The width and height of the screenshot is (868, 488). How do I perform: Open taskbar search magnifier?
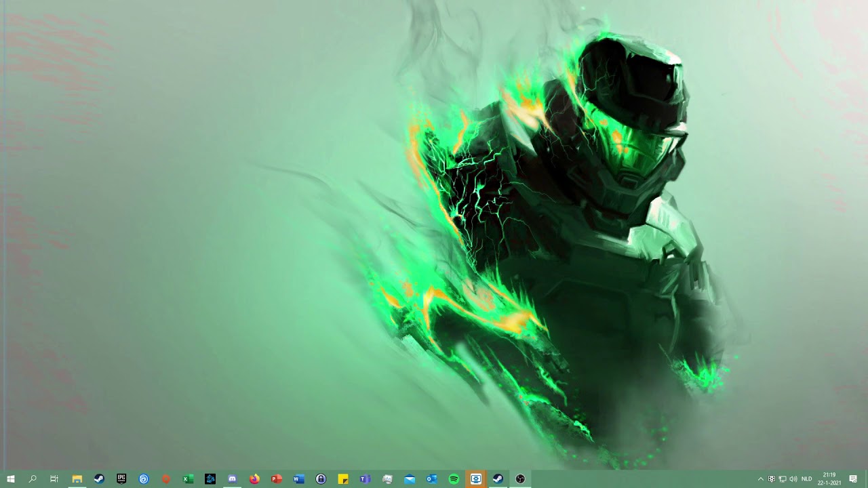[33, 479]
